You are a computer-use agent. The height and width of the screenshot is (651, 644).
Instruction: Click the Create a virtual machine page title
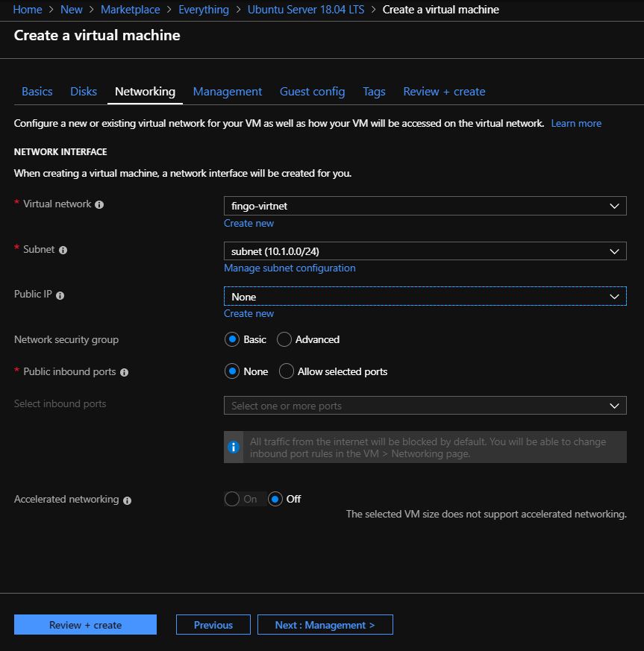pyautogui.click(x=97, y=35)
